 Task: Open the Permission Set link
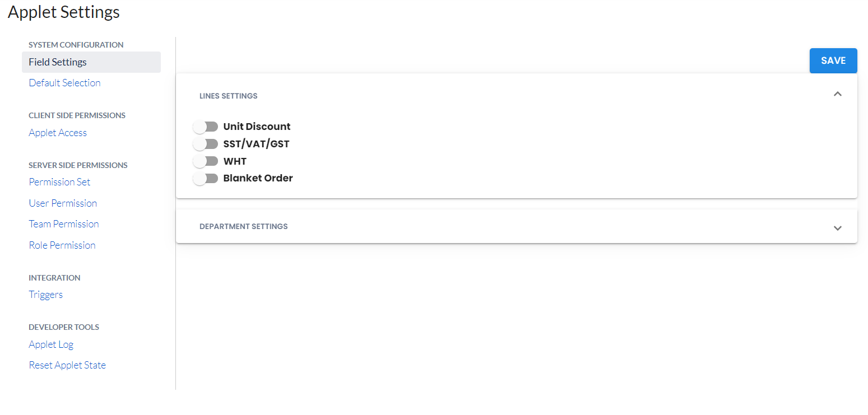(x=59, y=182)
